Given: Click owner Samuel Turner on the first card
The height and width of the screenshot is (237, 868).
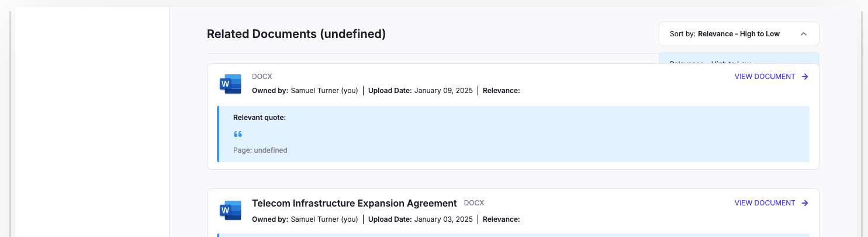Looking at the screenshot, I should (324, 91).
